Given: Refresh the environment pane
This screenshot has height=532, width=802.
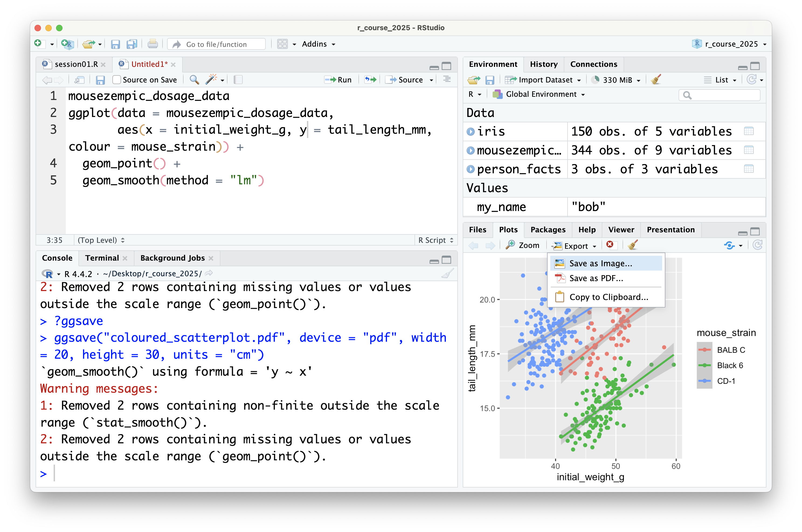Looking at the screenshot, I should [x=751, y=80].
